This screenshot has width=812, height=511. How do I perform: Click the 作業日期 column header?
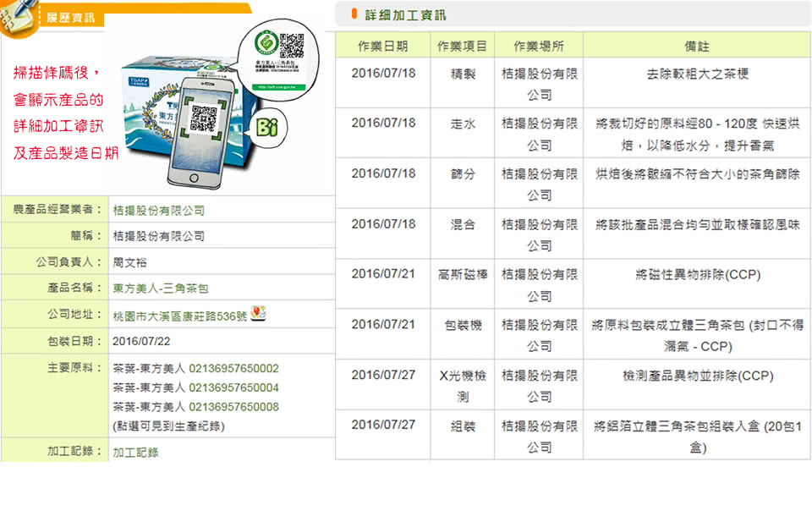tap(382, 46)
